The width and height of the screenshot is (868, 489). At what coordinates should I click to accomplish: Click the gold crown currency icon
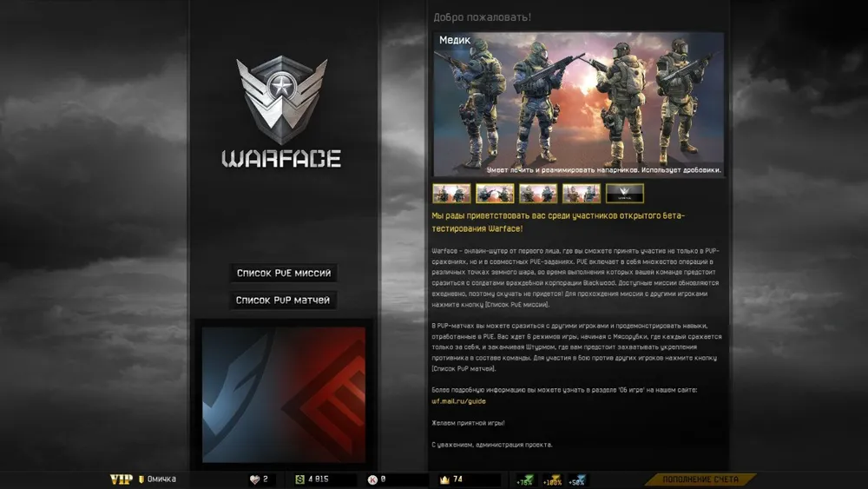coord(444,479)
